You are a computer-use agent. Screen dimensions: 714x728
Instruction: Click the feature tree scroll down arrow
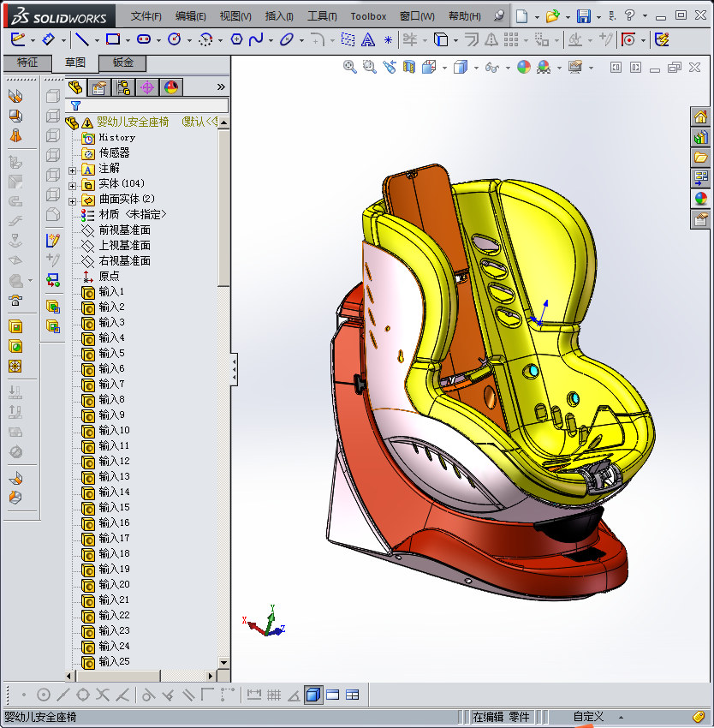tap(223, 663)
